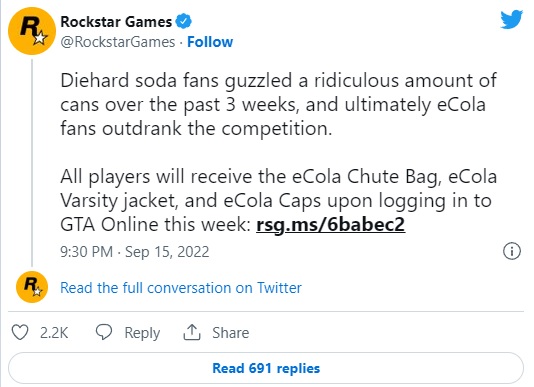Click the Share text label

[231, 333]
